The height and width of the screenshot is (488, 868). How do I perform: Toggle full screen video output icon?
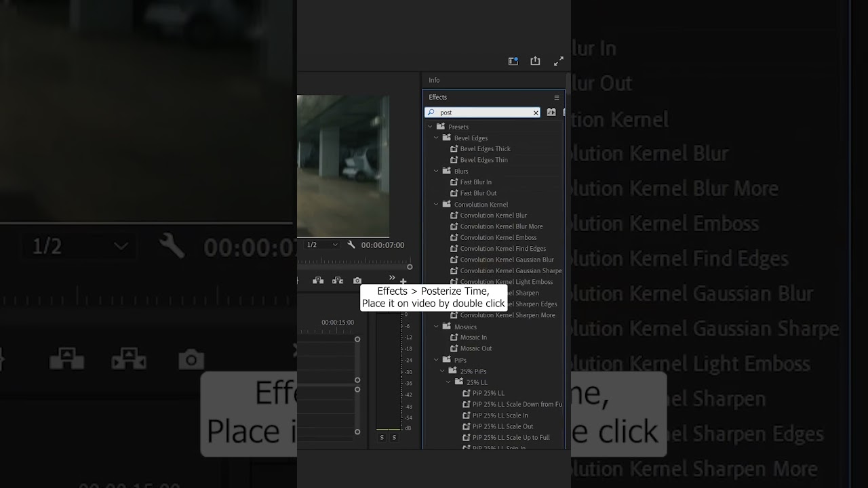click(559, 61)
